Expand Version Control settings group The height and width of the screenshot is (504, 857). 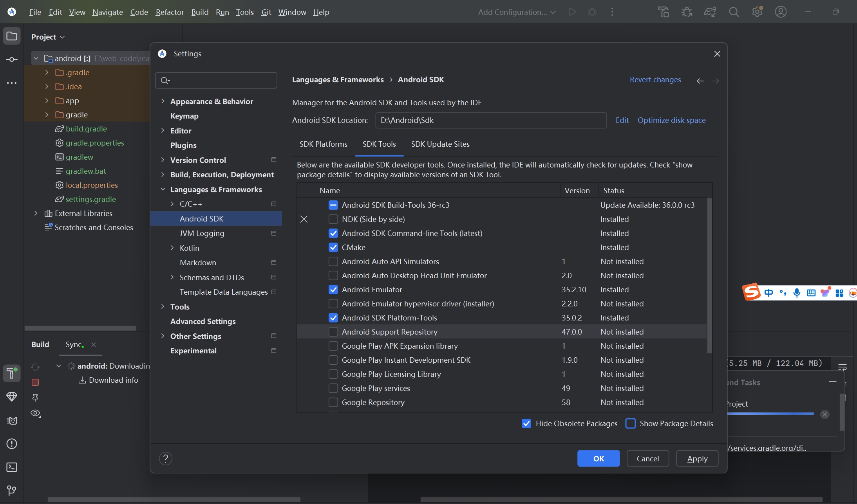[163, 160]
